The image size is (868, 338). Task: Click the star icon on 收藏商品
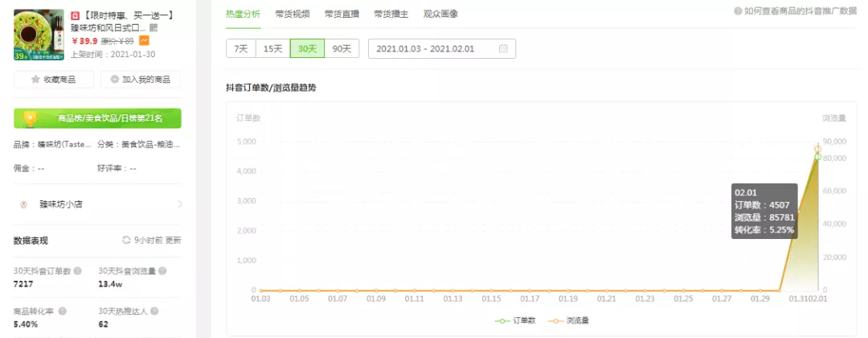coord(35,79)
